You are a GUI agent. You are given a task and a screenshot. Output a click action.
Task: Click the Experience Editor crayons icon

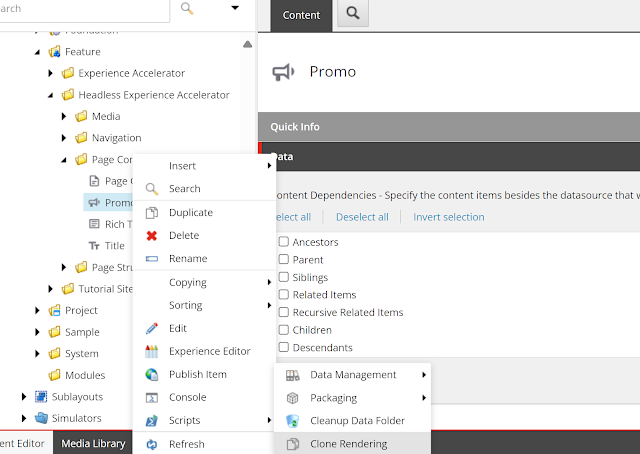click(151, 351)
